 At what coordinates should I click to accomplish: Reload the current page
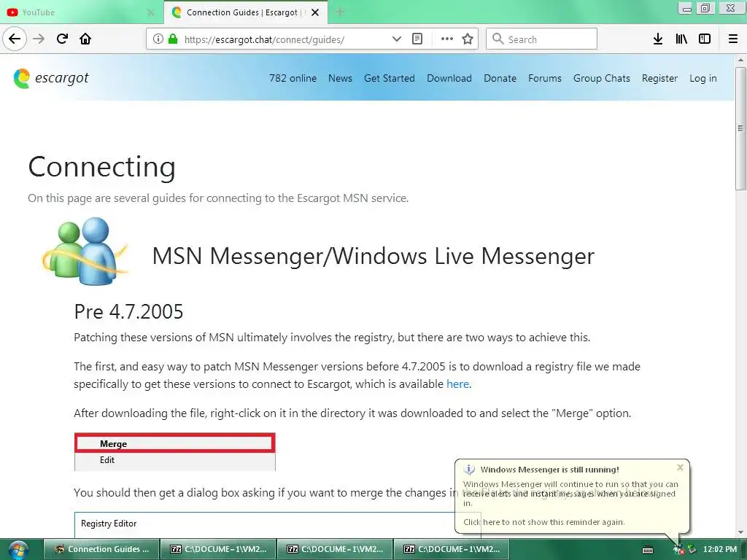coord(62,39)
